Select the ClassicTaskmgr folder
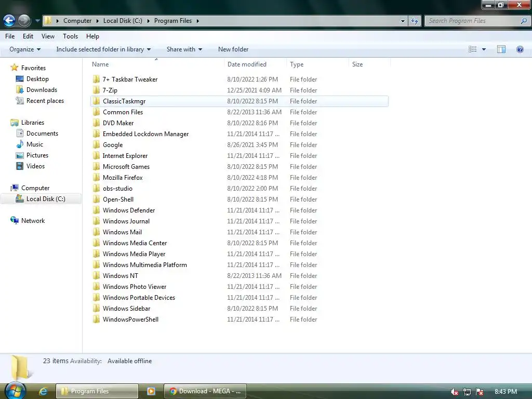The height and width of the screenshot is (399, 532). [x=240, y=101]
